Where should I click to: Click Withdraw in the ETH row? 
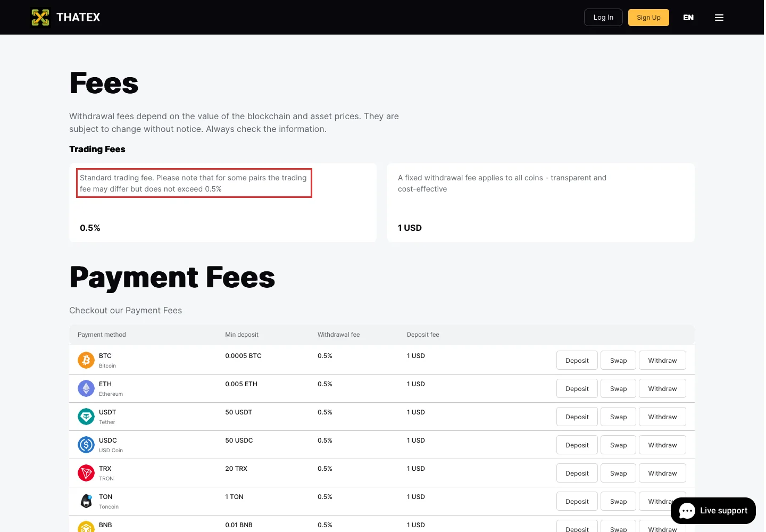[x=662, y=388]
